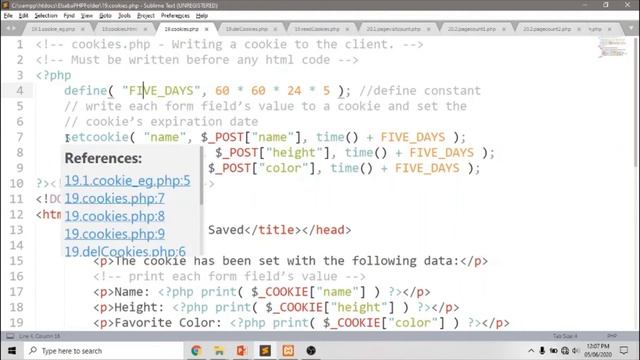Click the References popup scrollbar

click(x=201, y=176)
